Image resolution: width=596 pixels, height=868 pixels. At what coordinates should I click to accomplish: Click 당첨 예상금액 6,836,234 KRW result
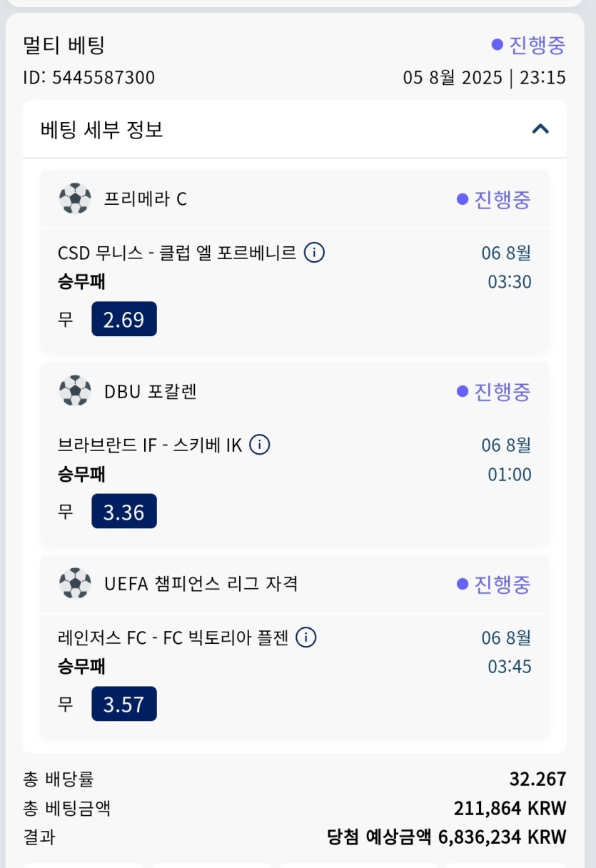(446, 837)
